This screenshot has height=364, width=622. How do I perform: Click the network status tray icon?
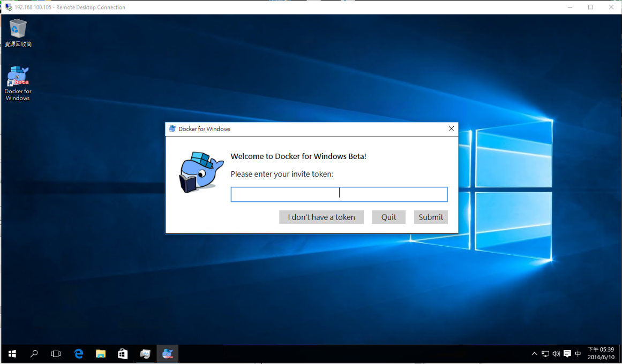pos(545,354)
